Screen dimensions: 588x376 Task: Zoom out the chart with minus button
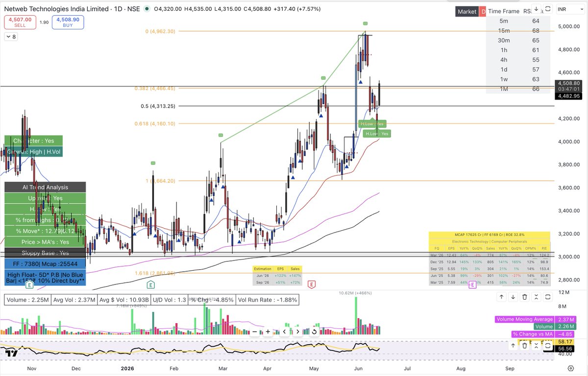pyautogui.click(x=254, y=332)
